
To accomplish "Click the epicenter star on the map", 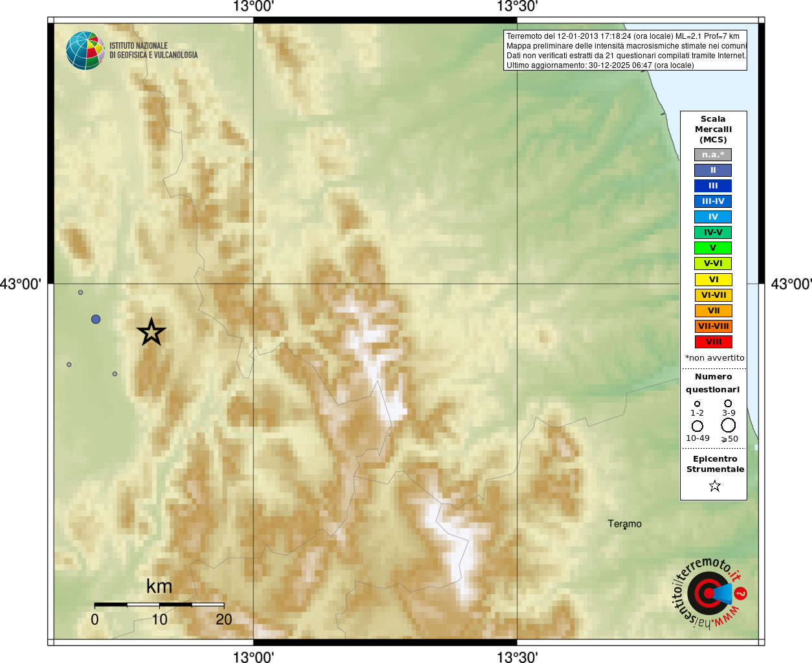I will coord(151,332).
